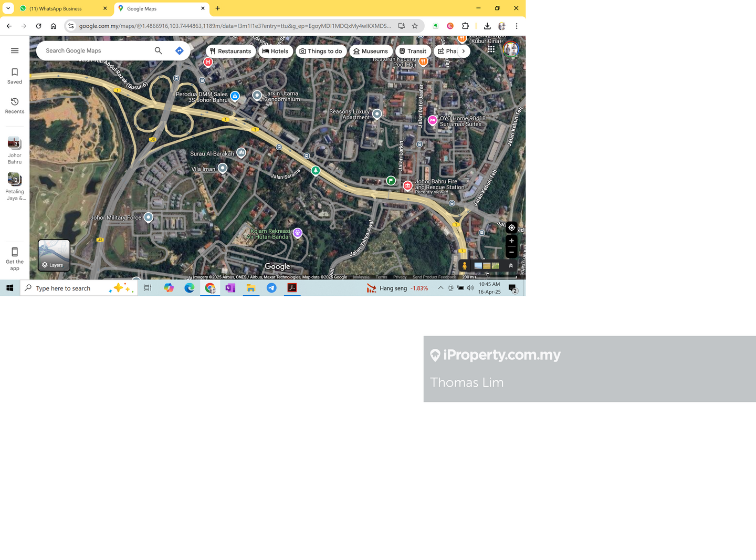Zoom in on the map

coord(511,241)
